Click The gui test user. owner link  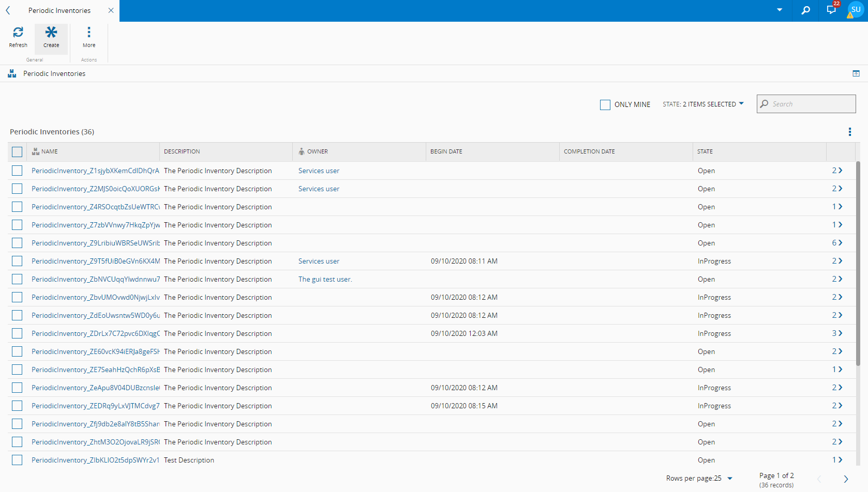(x=325, y=279)
